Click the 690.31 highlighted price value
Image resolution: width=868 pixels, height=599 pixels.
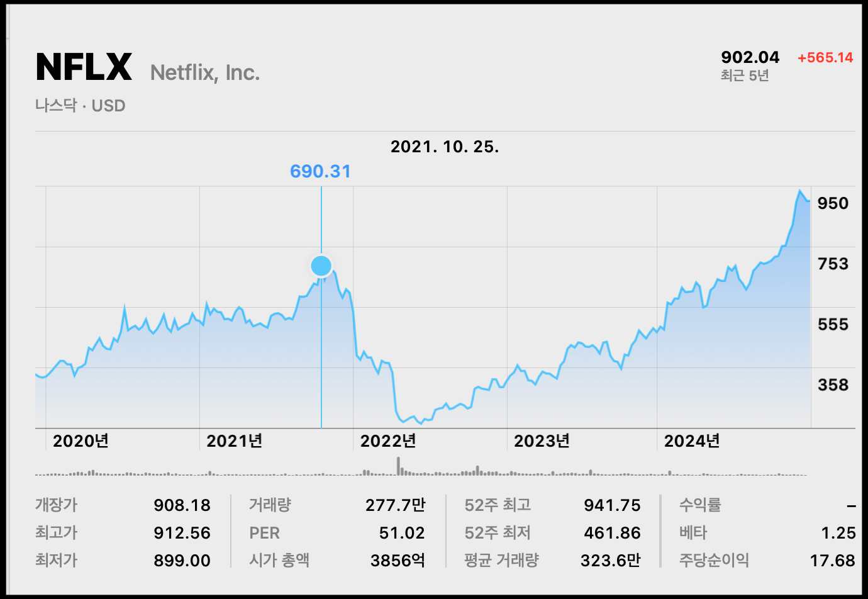[321, 171]
